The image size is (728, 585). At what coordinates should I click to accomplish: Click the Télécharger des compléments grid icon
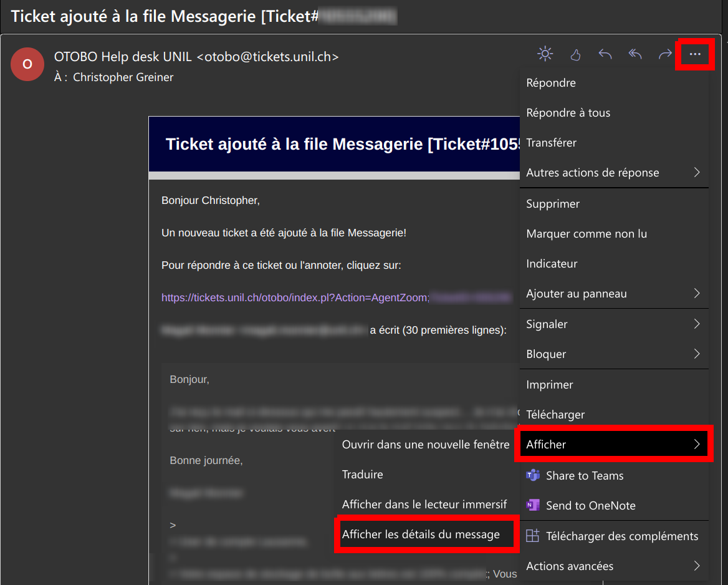pos(533,536)
